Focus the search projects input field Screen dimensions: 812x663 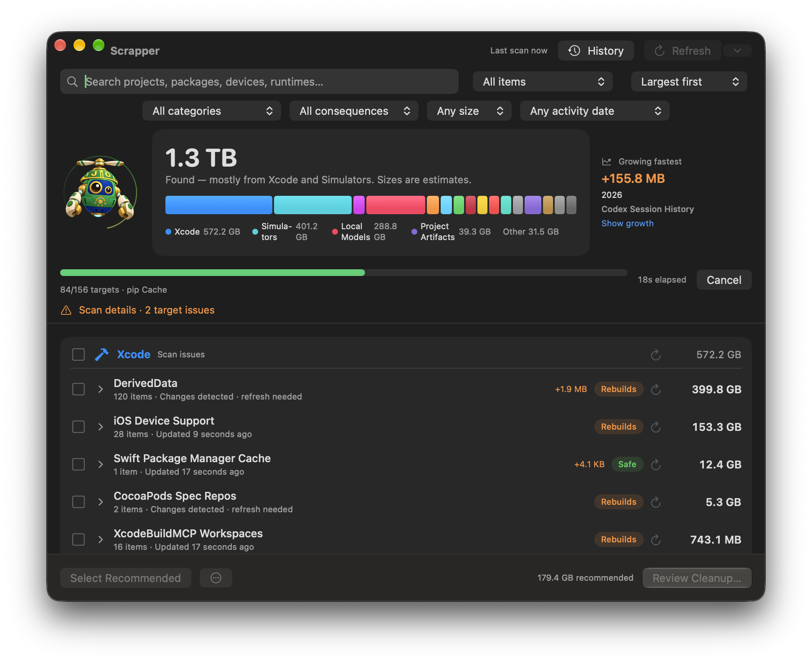click(x=259, y=82)
